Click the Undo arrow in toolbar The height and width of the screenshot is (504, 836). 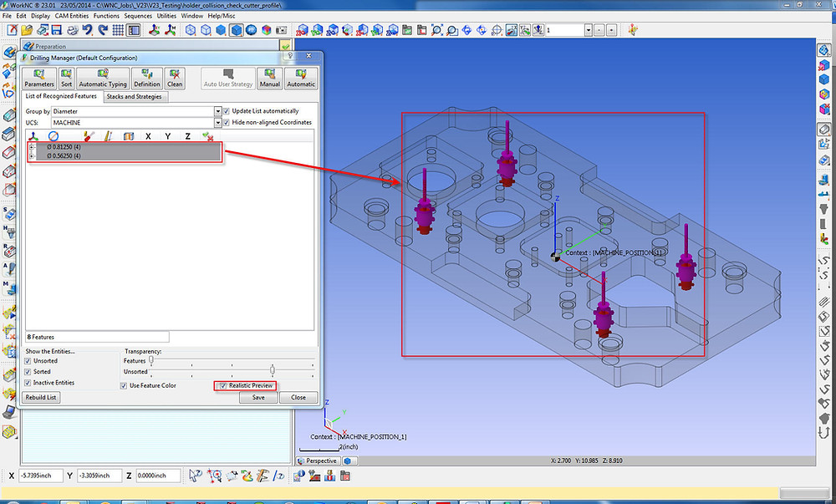[x=88, y=30]
